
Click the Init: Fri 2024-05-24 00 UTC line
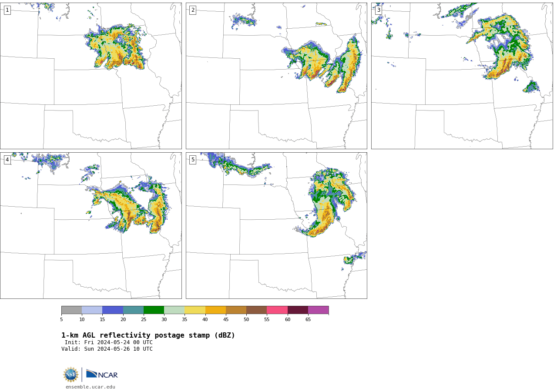[x=109, y=342]
